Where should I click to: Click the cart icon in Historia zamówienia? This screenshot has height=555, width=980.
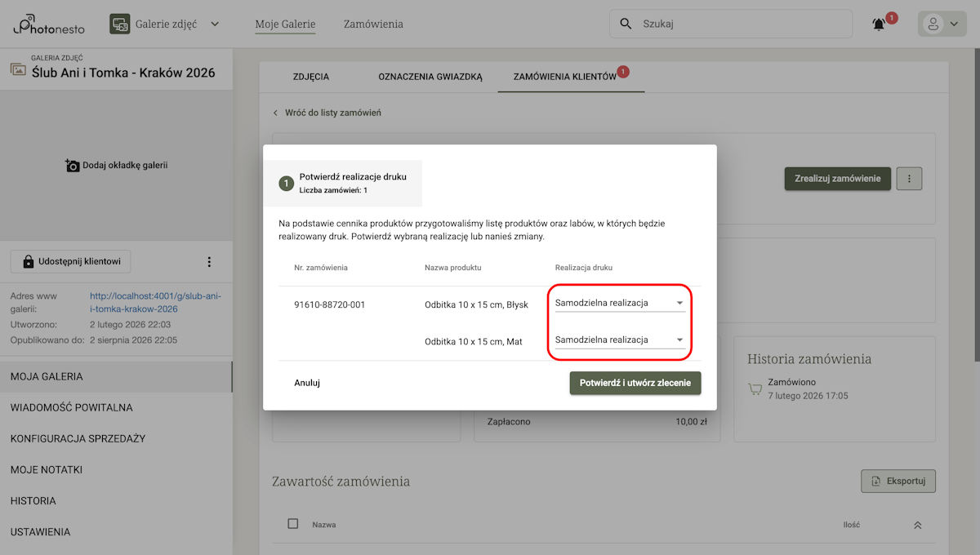pos(755,386)
